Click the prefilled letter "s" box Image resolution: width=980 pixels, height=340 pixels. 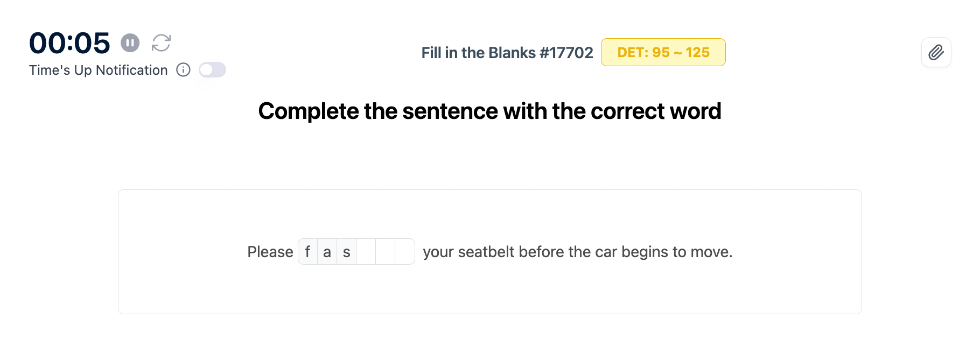(346, 252)
